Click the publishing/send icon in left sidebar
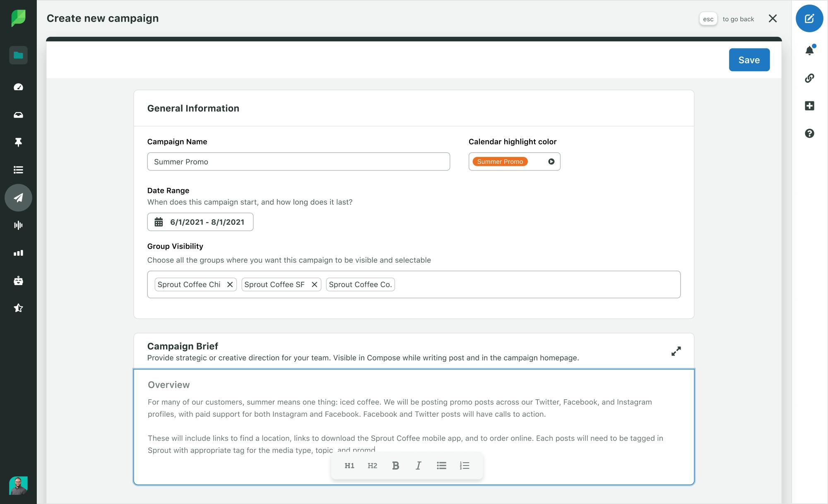The height and width of the screenshot is (504, 828). click(x=18, y=197)
